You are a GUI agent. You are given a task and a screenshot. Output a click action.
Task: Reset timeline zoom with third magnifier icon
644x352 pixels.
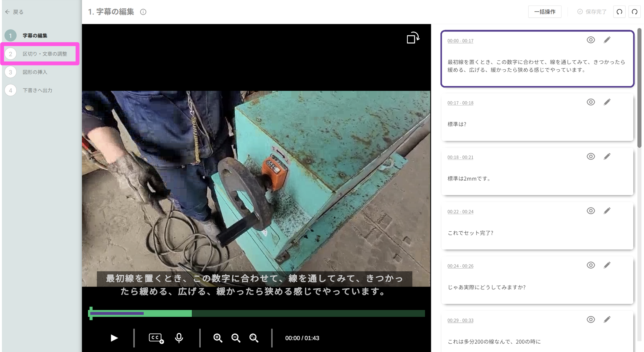pos(254,338)
